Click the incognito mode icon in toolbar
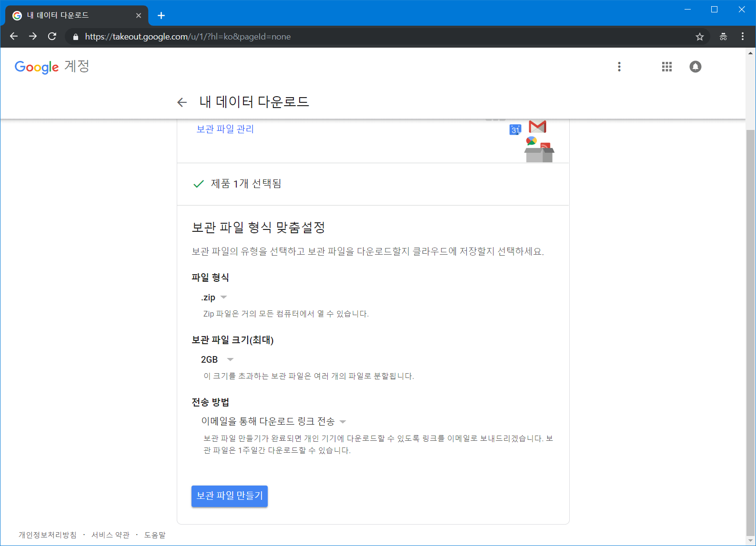 [723, 37]
